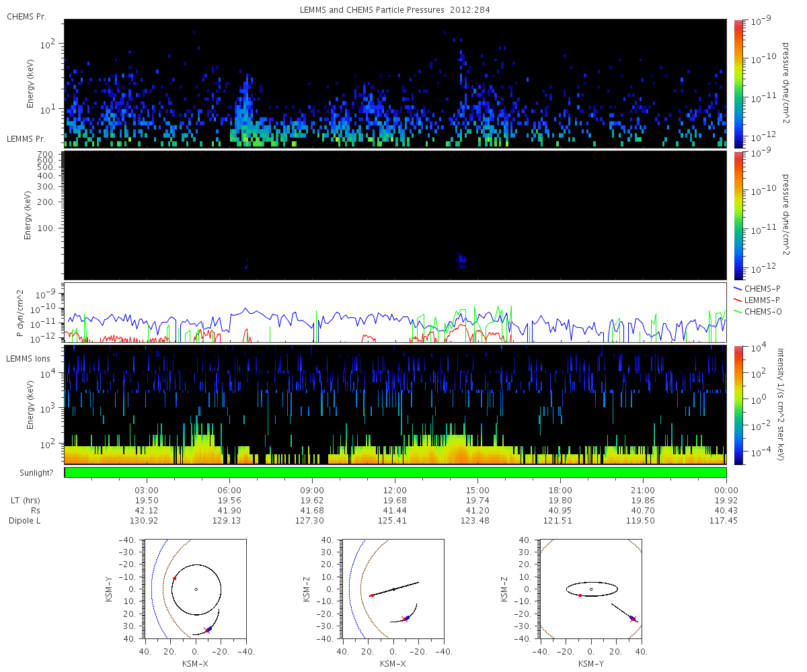Click the CHEMS pressure color bar
807x672 pixels.
tap(738, 83)
